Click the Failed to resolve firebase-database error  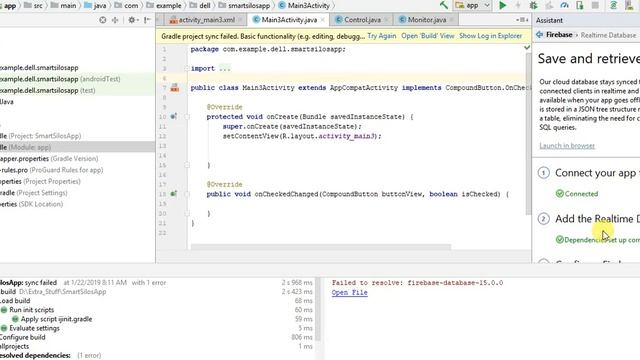417,282
